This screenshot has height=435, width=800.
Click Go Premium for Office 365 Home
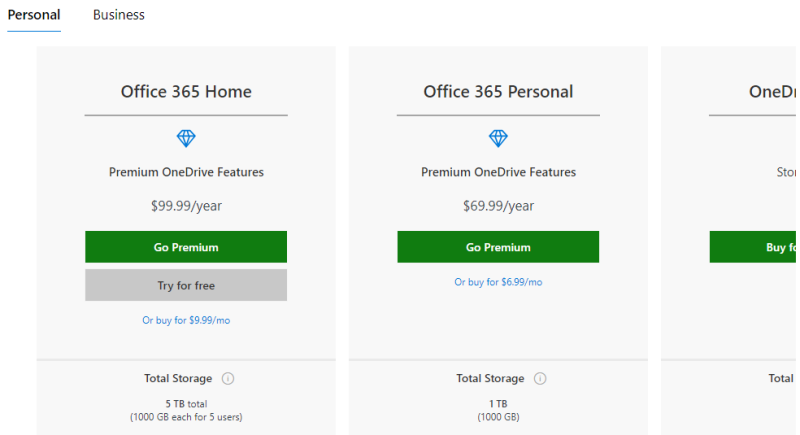pos(186,247)
